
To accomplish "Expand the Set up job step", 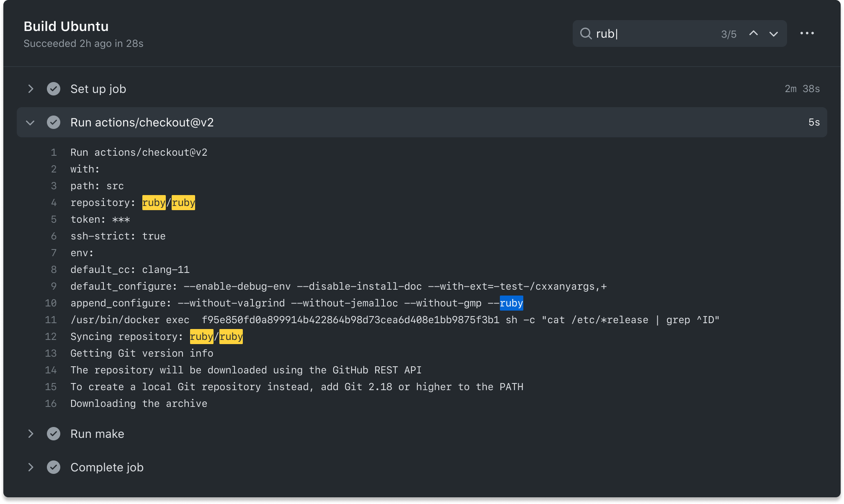I will [x=30, y=89].
